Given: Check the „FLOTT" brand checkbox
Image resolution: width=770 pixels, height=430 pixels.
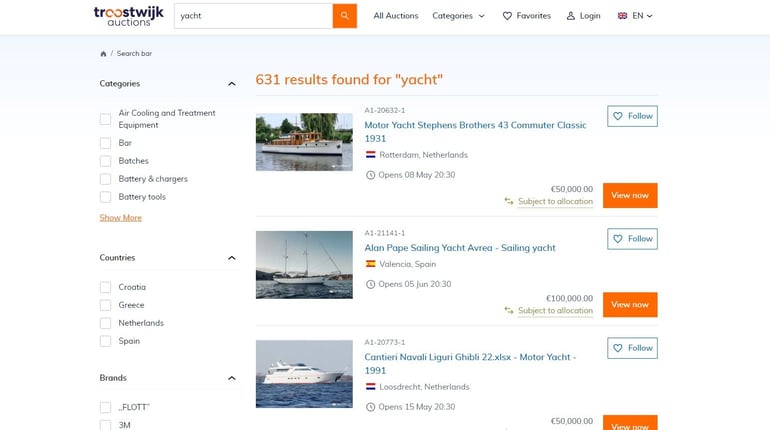Looking at the screenshot, I should click(x=105, y=407).
